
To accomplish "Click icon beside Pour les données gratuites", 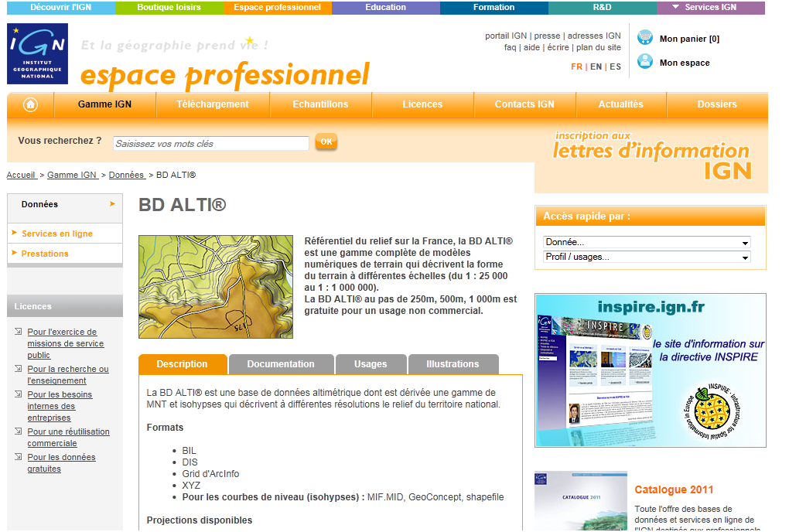I will click(19, 456).
